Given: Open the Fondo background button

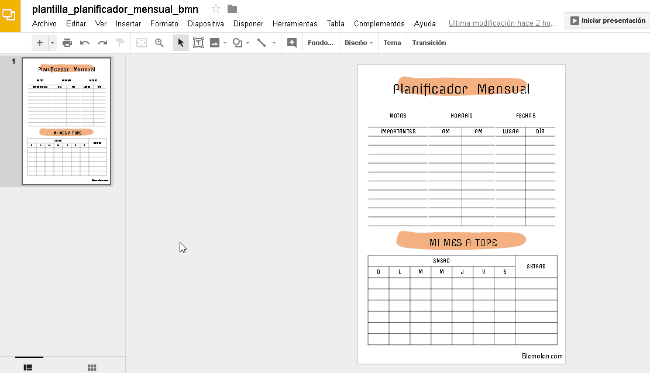Looking at the screenshot, I should tap(320, 43).
